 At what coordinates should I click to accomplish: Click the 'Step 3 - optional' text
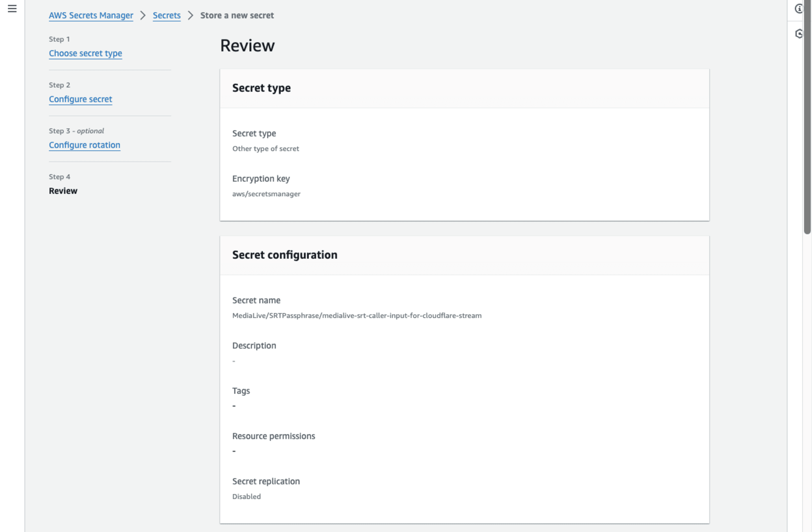76,131
